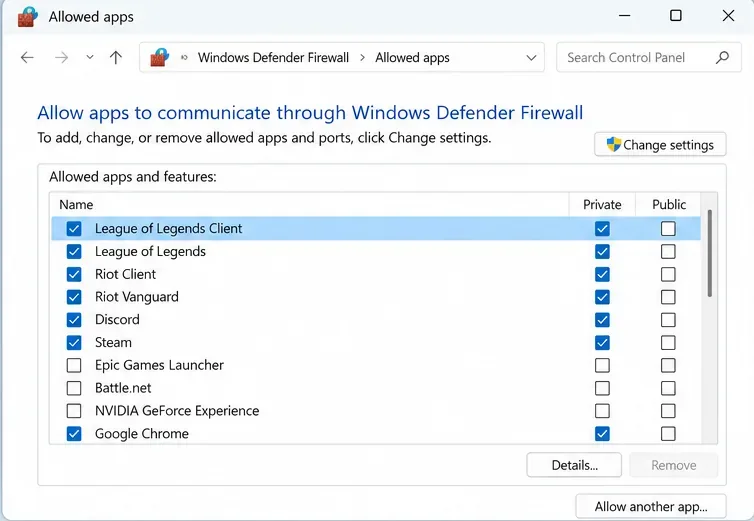Enable Public for League of Legends
Screen dimensions: 754x521
(x=668, y=251)
